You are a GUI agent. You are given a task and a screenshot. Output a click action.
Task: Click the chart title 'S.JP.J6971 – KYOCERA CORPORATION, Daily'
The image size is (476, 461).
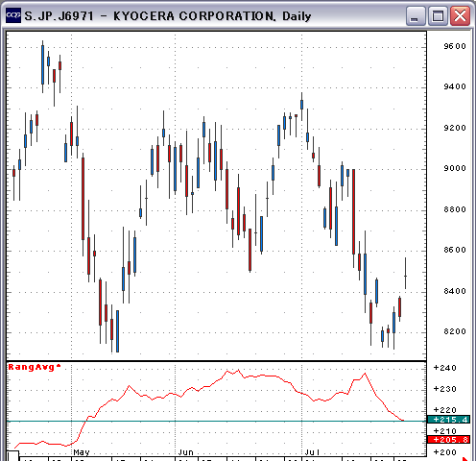point(168,15)
